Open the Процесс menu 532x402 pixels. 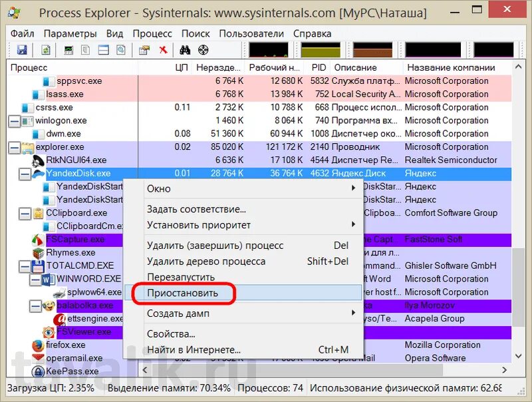(x=152, y=34)
